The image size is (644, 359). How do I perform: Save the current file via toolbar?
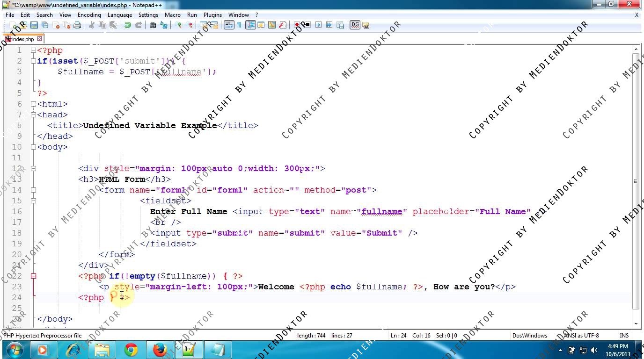click(34, 25)
